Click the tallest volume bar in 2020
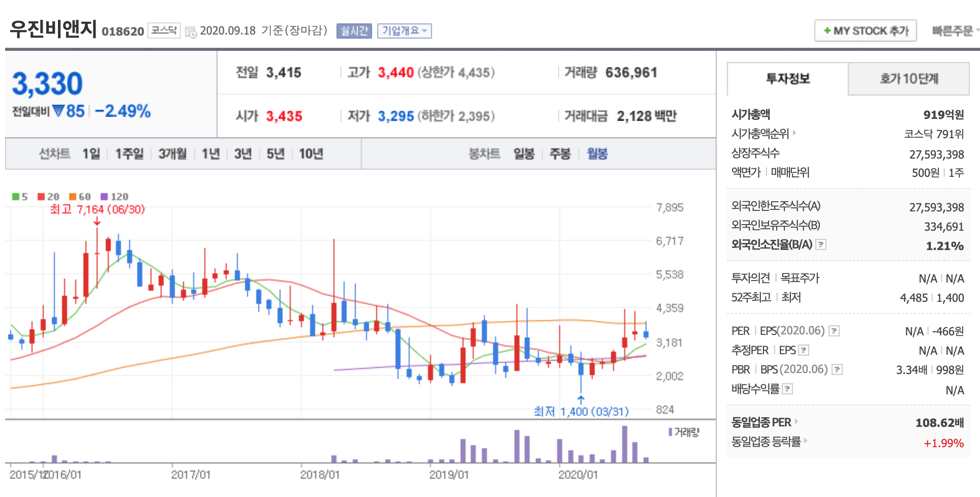This screenshot has height=497, width=980. [x=625, y=444]
